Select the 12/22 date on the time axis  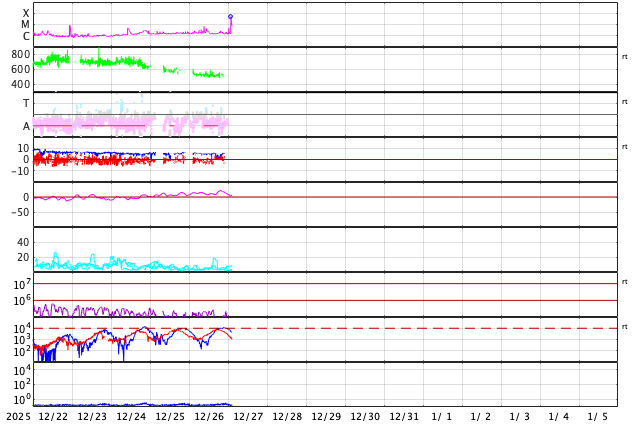pos(53,416)
